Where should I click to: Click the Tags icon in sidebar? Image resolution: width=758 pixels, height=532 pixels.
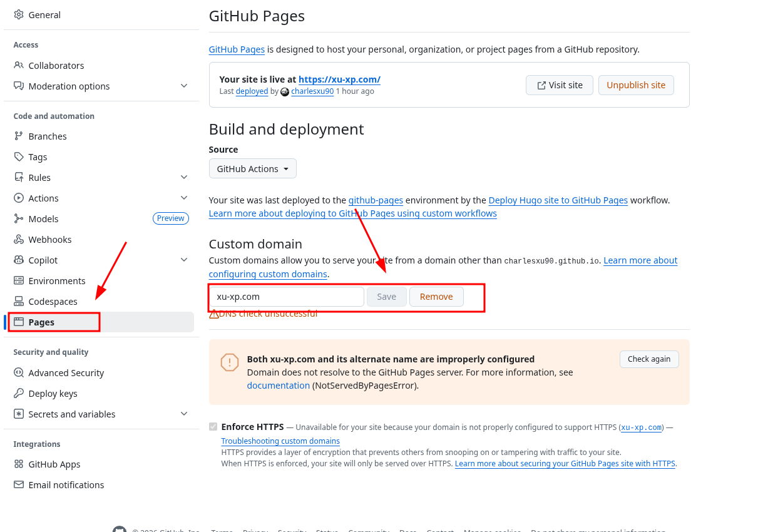(19, 156)
